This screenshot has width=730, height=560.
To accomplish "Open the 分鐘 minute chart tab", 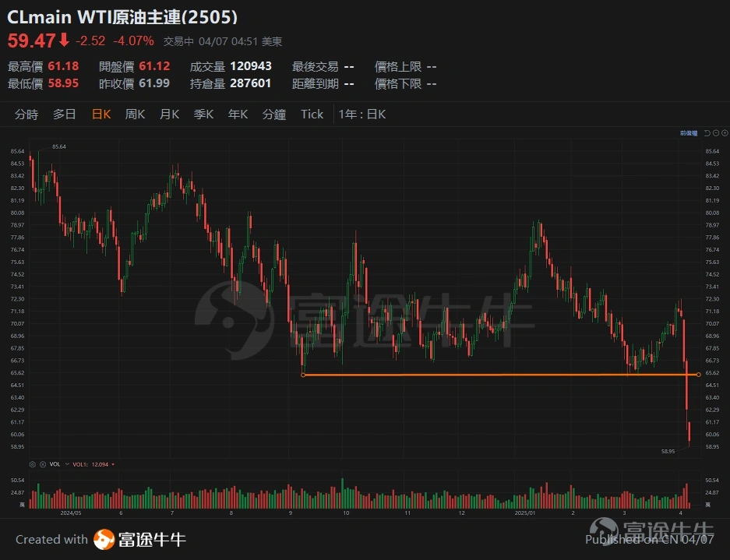I will click(x=274, y=114).
